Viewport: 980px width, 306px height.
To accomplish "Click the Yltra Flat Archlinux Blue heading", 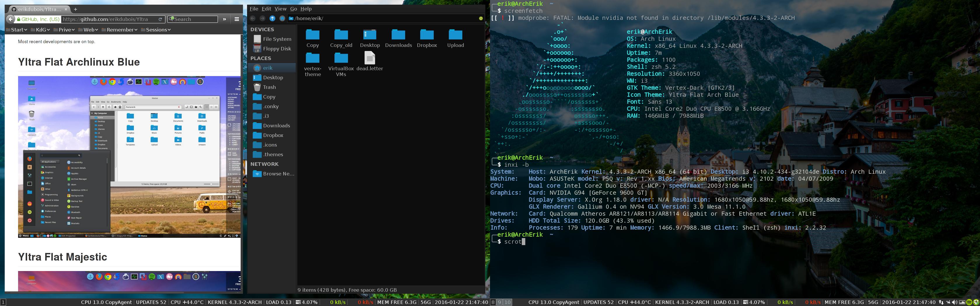I will [x=79, y=62].
